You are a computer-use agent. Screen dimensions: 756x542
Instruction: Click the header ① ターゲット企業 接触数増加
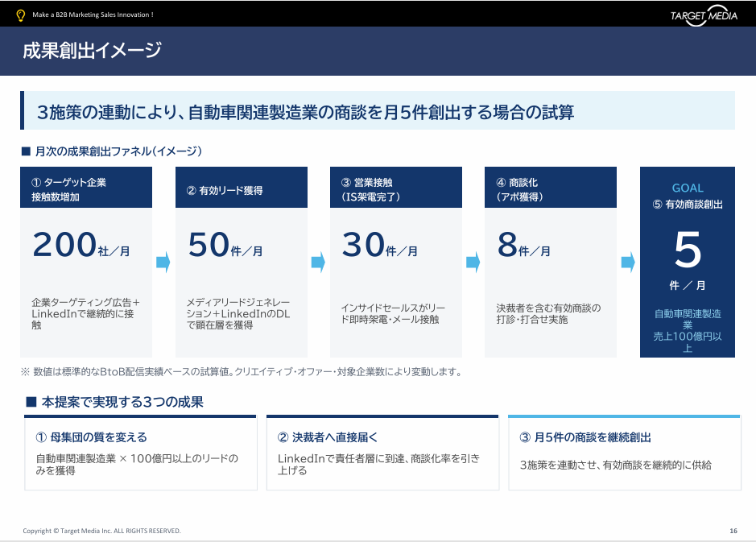coord(86,188)
